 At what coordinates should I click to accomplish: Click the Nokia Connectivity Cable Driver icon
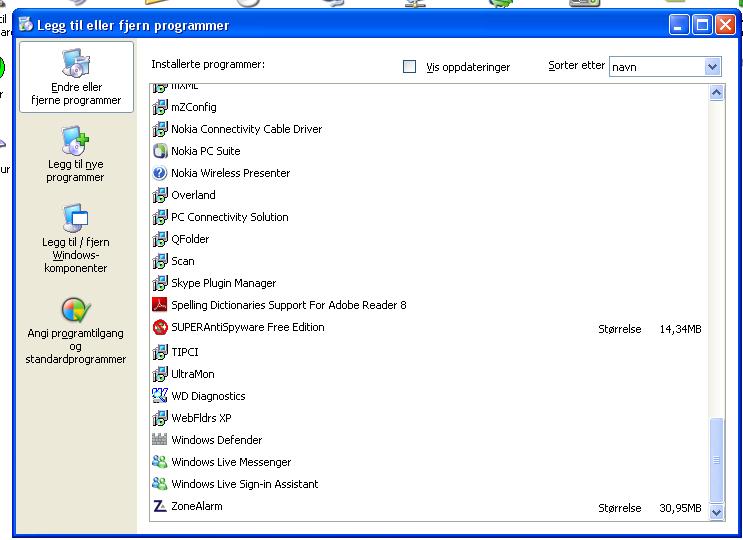click(160, 129)
